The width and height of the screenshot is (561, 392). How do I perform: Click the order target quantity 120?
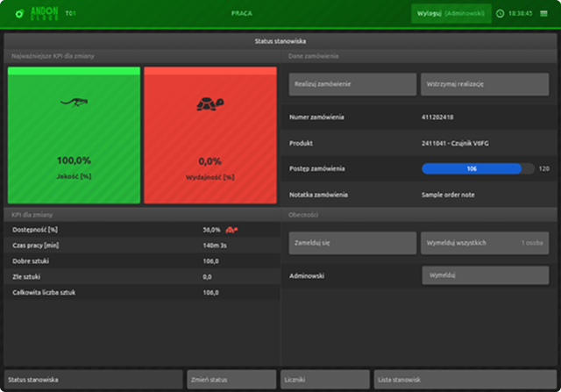pos(543,168)
